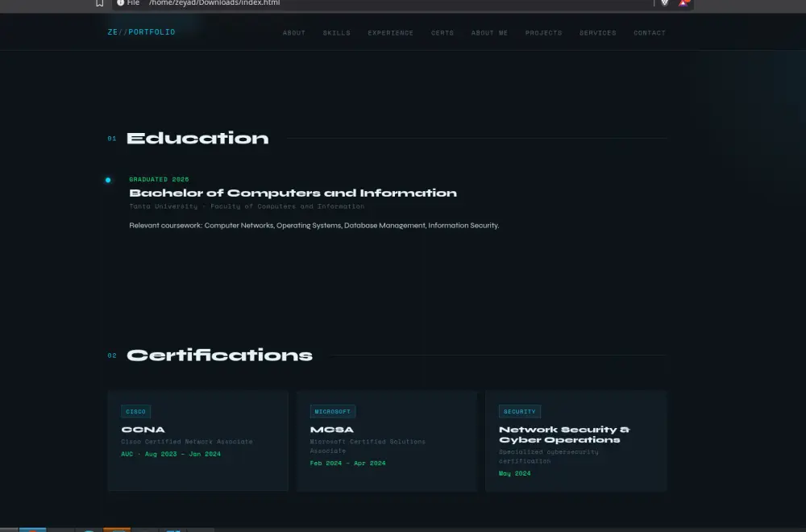Click the bookmark icon in browser toolbar
Viewport: 806px width, 532px height.
coord(100,3)
